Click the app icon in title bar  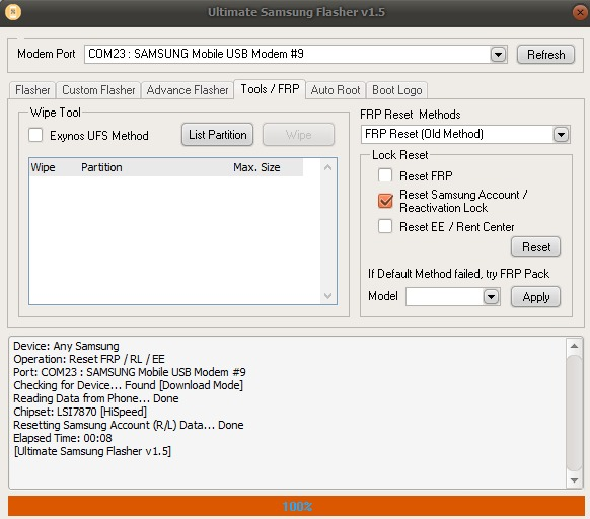tap(13, 12)
